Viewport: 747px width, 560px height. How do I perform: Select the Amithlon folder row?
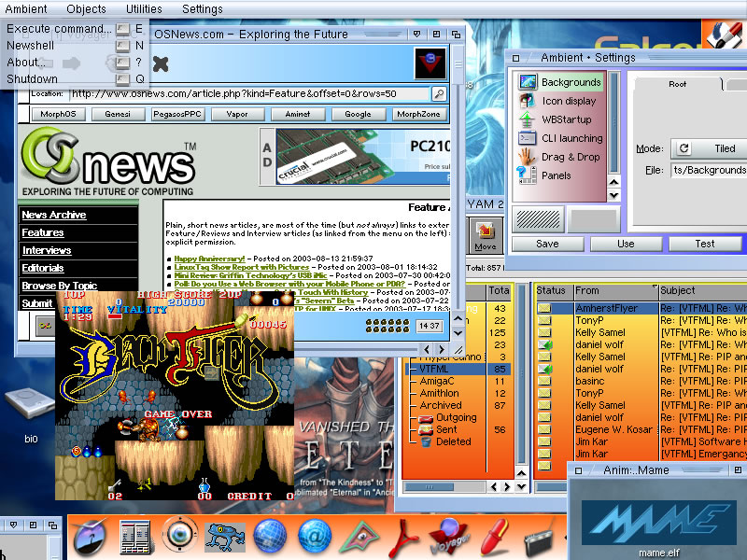(x=458, y=393)
